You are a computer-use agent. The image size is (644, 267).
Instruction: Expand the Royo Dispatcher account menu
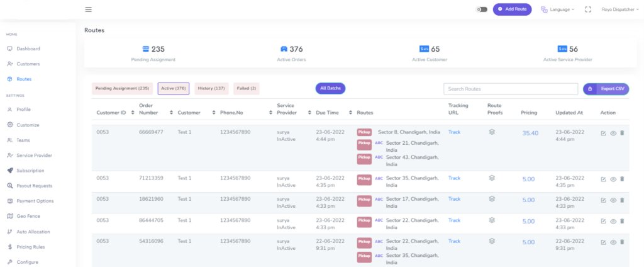[619, 9]
